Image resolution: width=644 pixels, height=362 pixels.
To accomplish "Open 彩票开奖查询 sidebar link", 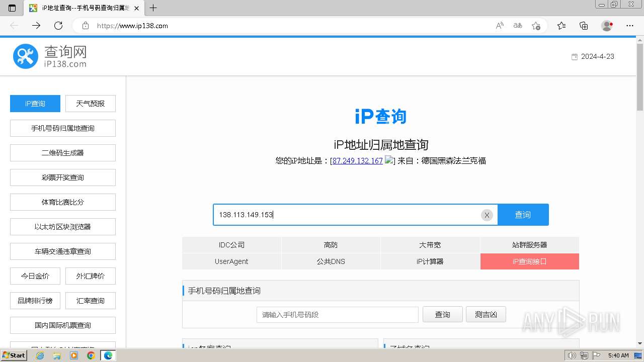I will [63, 177].
